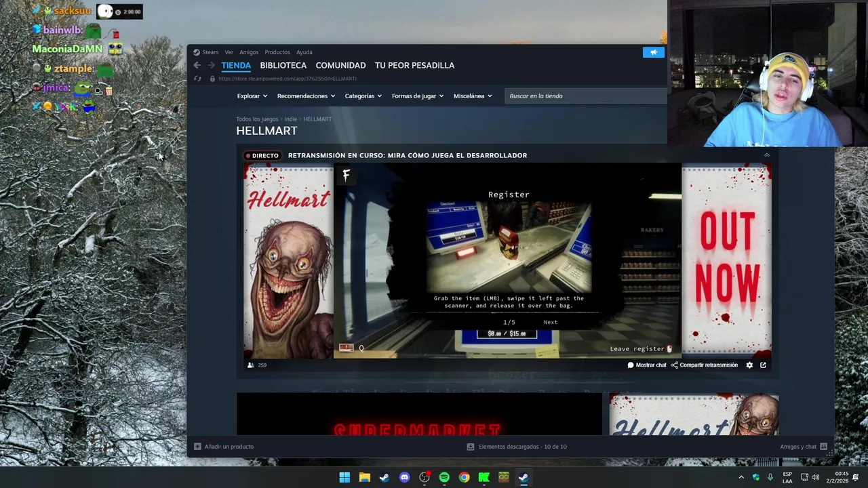Click the Buscar en la tienda search field

[x=586, y=96]
